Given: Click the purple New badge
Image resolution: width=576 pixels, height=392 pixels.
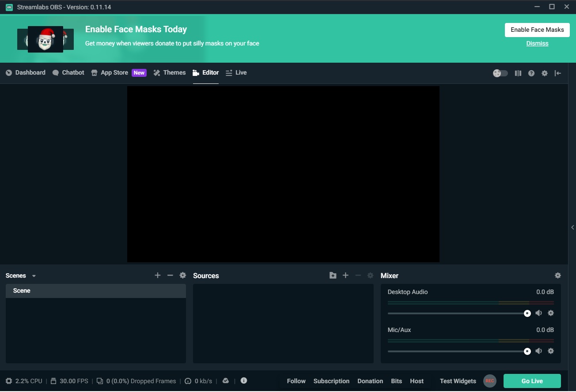Looking at the screenshot, I should (x=139, y=73).
